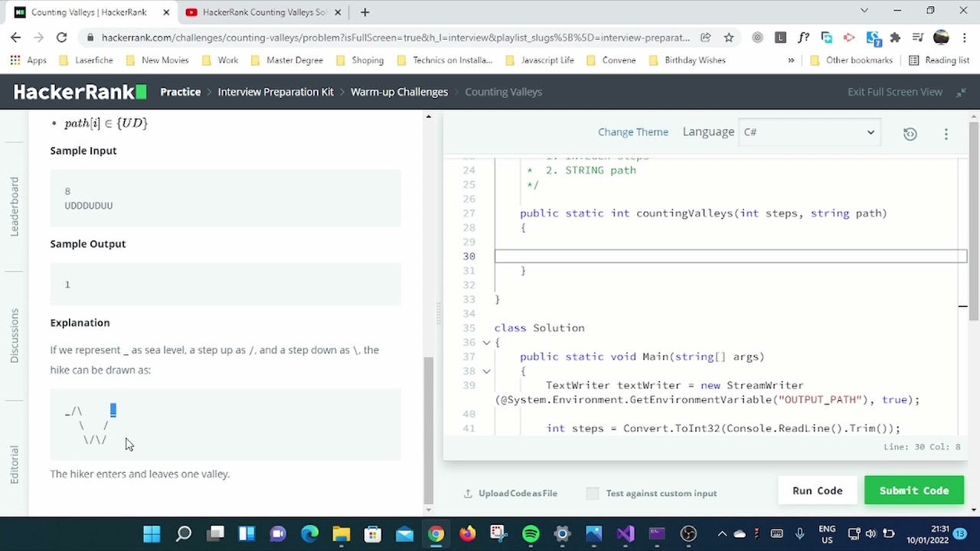Click the ENG US language indicator
This screenshot has height=551, width=980.
click(x=827, y=533)
